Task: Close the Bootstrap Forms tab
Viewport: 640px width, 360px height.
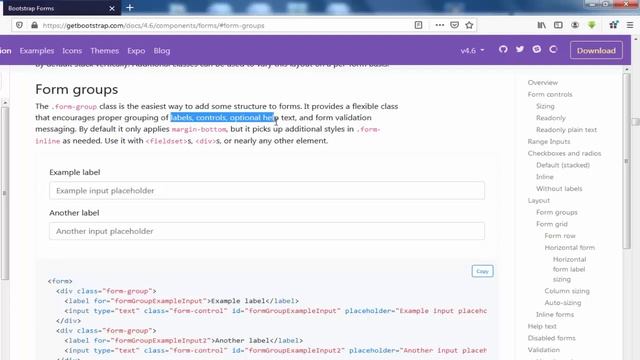Action: coord(112,8)
